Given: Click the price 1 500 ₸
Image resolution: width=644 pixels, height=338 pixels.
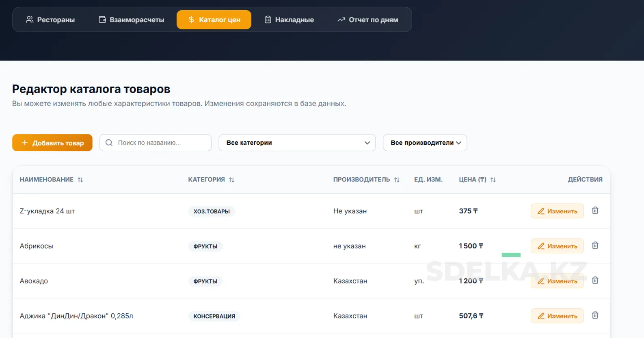Looking at the screenshot, I should coord(471,246).
